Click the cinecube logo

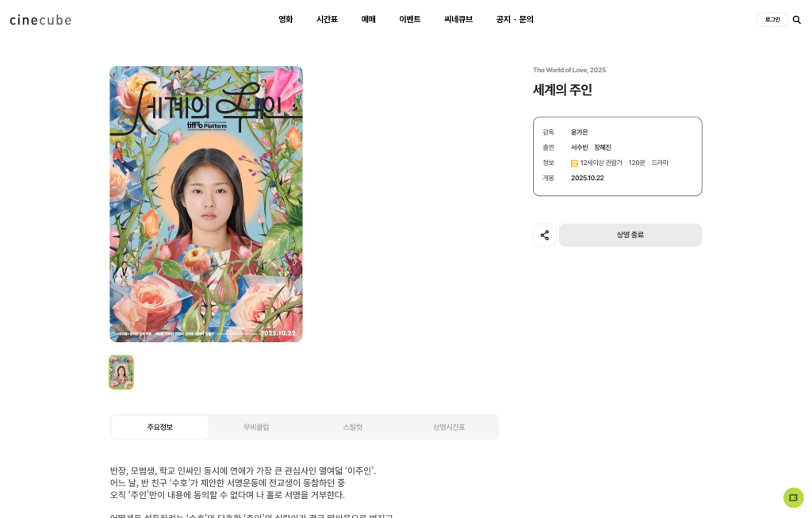tap(40, 20)
